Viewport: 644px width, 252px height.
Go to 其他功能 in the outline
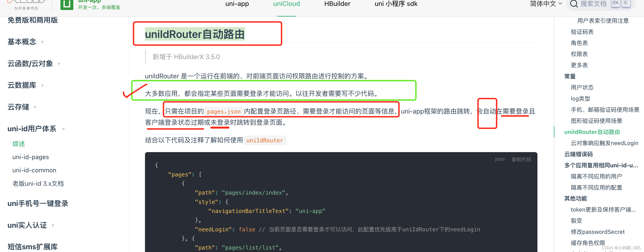pos(576,199)
